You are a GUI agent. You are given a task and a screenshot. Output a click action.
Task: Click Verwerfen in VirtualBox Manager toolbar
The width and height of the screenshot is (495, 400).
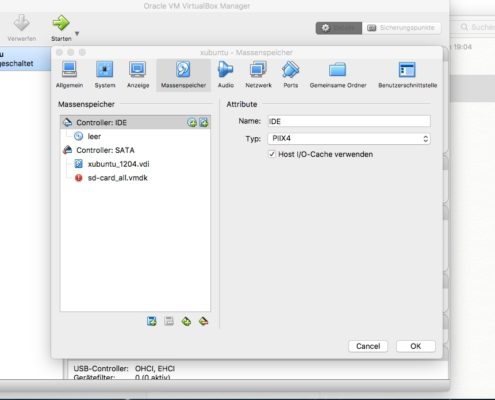pos(22,28)
